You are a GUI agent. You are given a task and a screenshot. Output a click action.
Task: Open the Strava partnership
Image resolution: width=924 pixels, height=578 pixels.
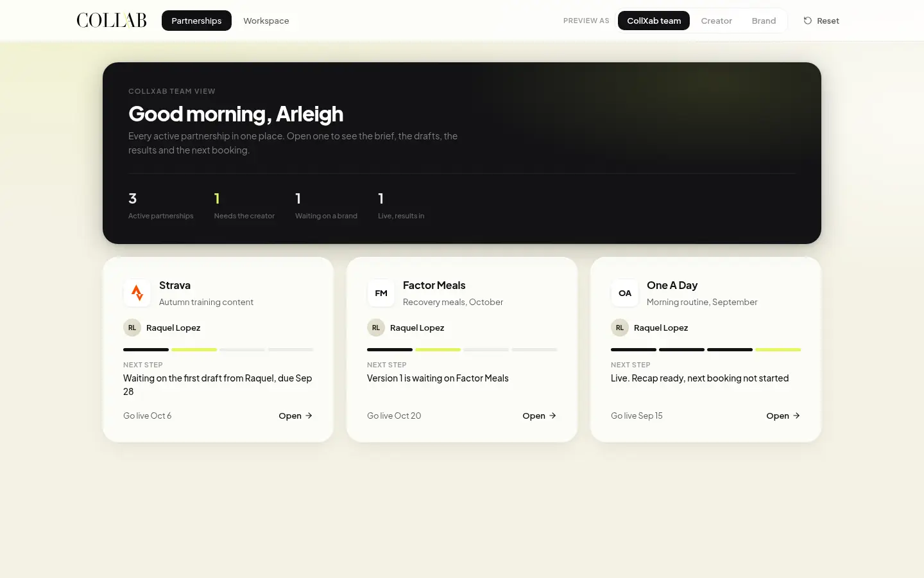pos(296,416)
